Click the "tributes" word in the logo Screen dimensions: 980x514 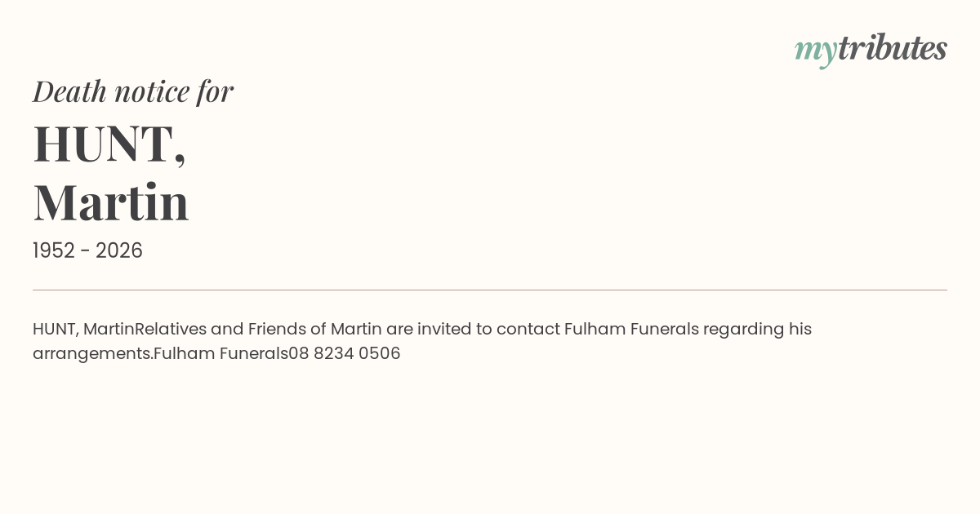(892, 48)
